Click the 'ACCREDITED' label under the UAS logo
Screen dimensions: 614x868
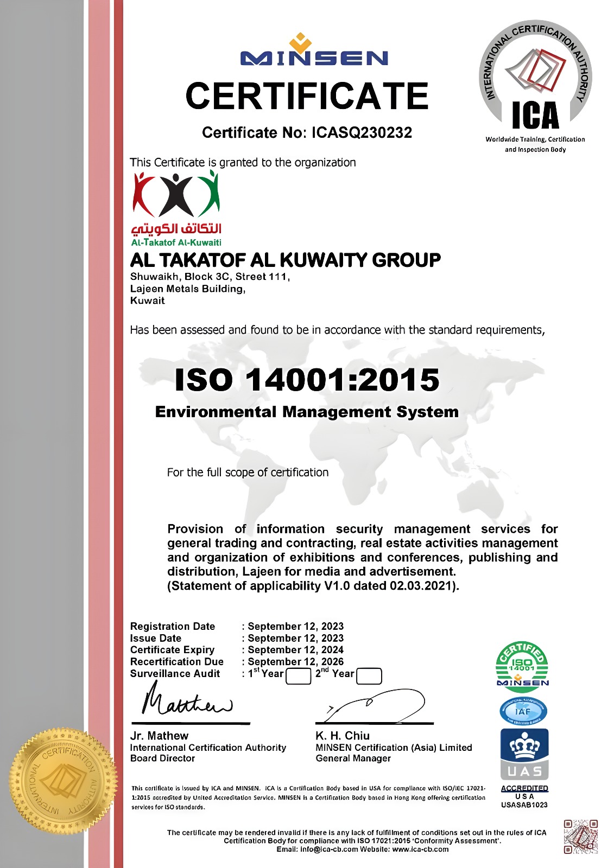click(x=524, y=788)
